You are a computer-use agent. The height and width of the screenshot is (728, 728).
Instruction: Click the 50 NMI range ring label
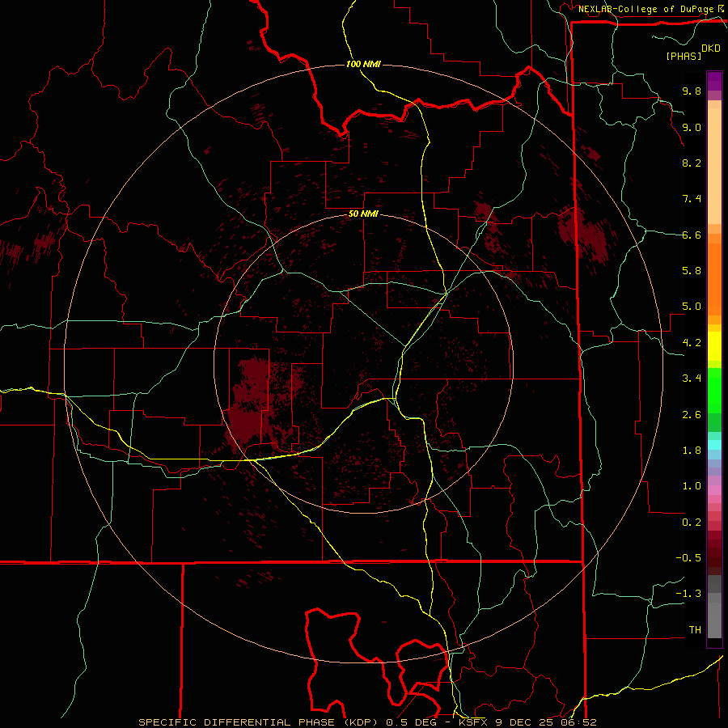(x=363, y=214)
